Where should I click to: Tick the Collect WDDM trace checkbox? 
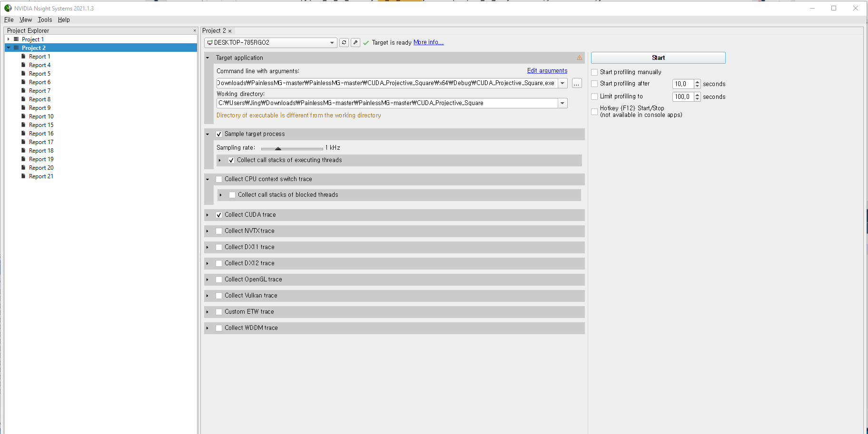coord(219,328)
